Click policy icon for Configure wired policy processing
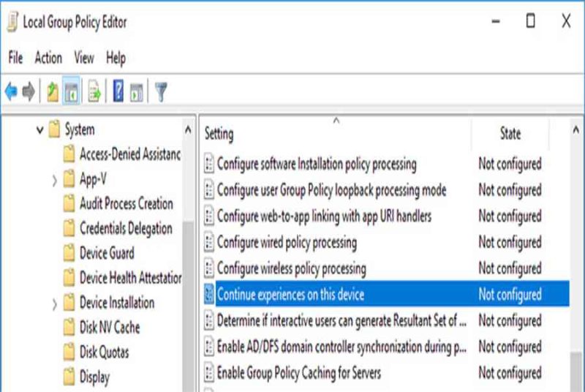Viewport: 585px width, 392px height. (209, 242)
